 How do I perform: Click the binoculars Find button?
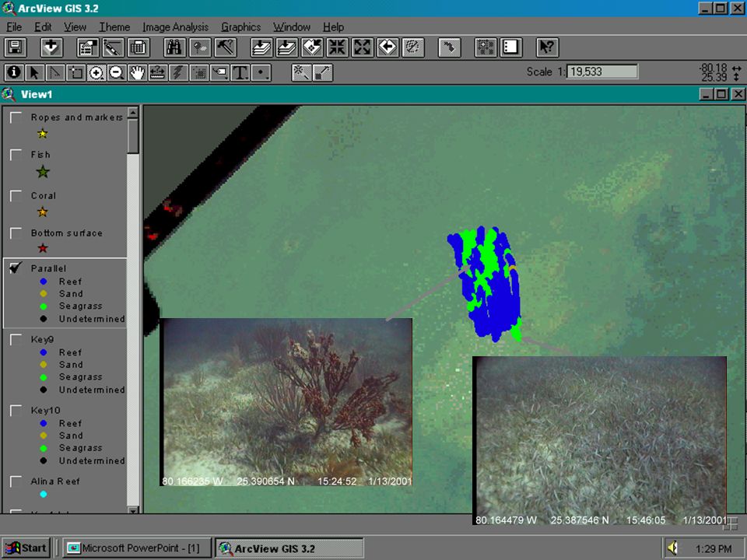(x=175, y=47)
